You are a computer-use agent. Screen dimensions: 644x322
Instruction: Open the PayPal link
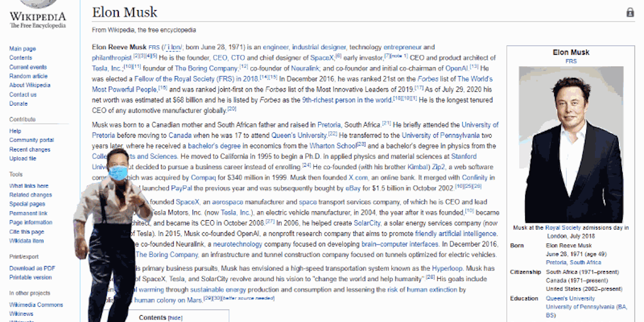(182, 189)
